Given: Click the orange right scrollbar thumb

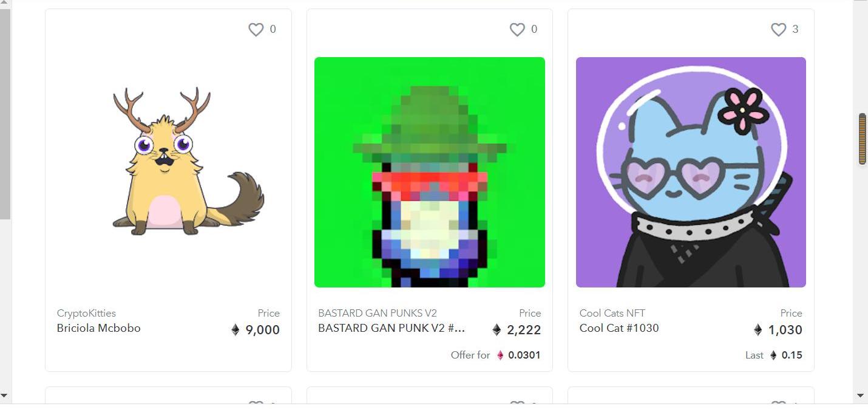Looking at the screenshot, I should point(862,139).
